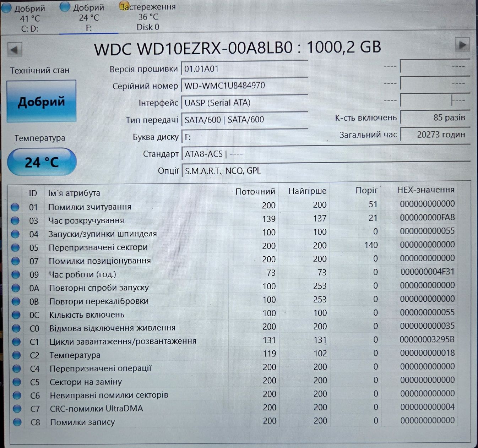Viewport: 478px width, 448px height.
Task: Click the transfer mode field SATA/600 | SATA/600
Action: 244,120
